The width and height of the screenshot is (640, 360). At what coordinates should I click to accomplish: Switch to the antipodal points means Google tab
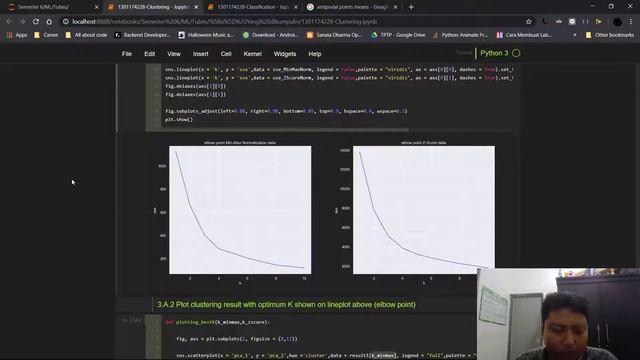351,7
